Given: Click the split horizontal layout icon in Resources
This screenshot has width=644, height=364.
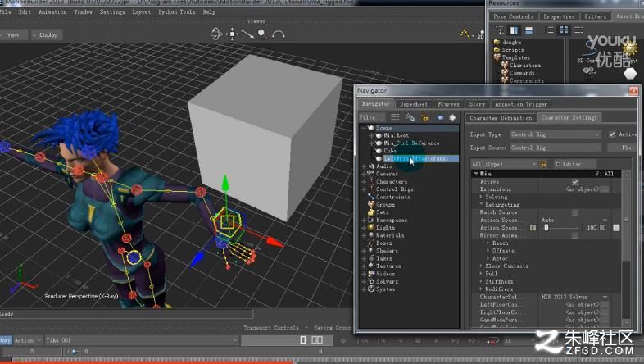Looking at the screenshot, I should click(x=528, y=30).
